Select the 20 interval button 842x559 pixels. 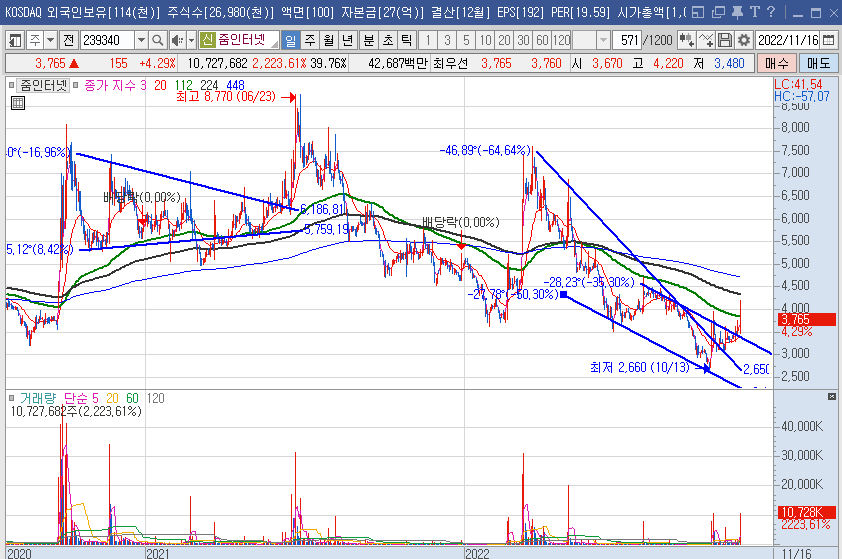(504, 40)
